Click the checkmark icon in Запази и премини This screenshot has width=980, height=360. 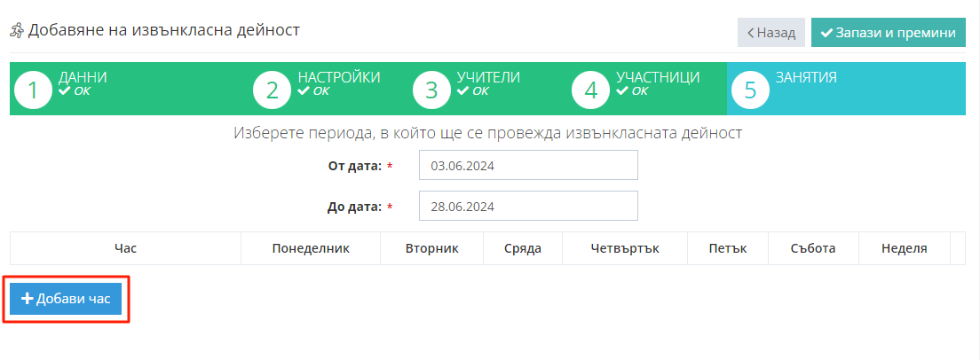coord(826,33)
